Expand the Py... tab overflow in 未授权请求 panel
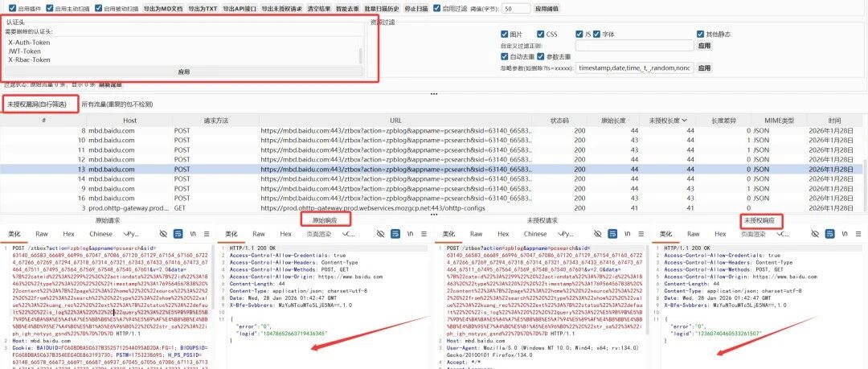The height and width of the screenshot is (369, 868). coord(565,234)
